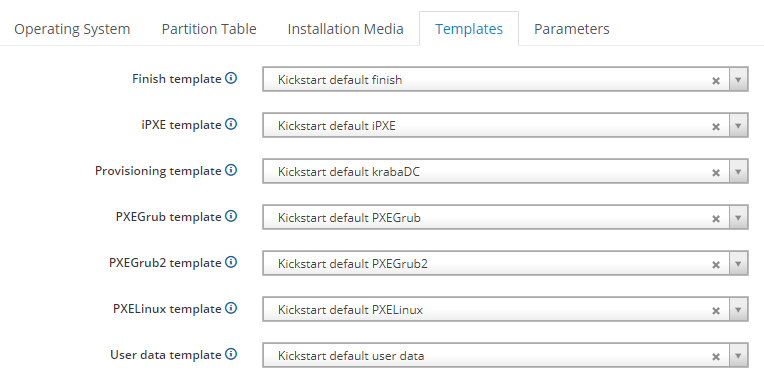
Task: Open the Partition Table tab
Action: (209, 29)
